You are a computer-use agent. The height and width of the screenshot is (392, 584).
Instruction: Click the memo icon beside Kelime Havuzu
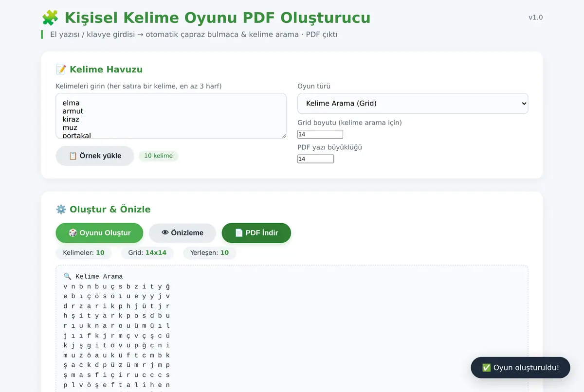[x=61, y=70]
